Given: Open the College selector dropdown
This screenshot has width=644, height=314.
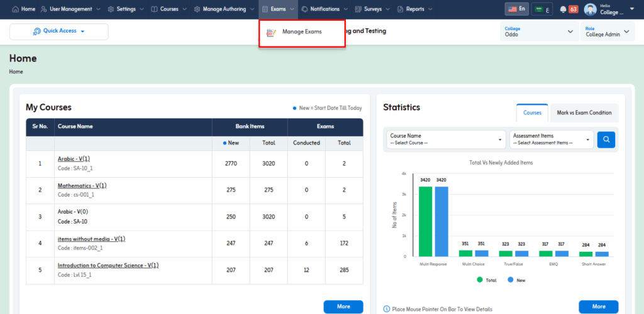Looking at the screenshot, I should [x=539, y=31].
